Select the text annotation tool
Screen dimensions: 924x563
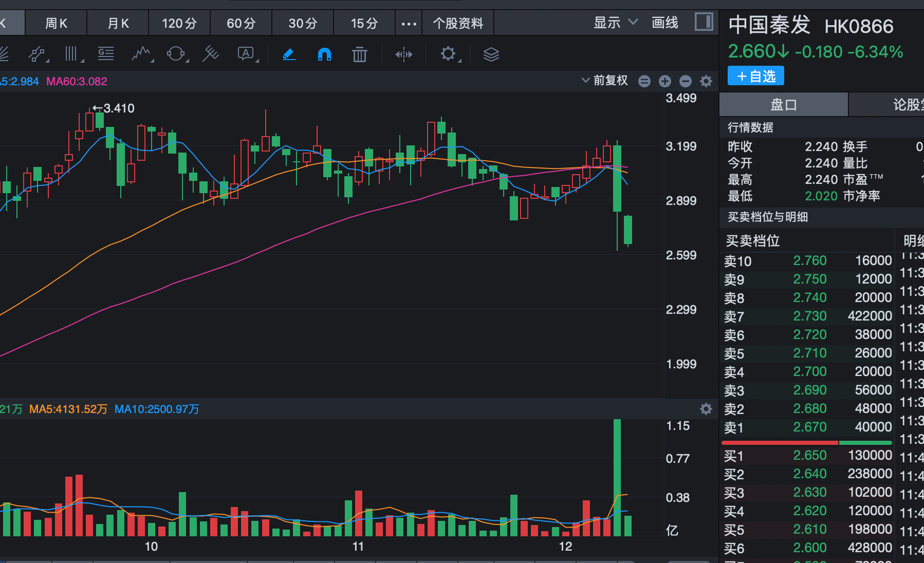(247, 54)
